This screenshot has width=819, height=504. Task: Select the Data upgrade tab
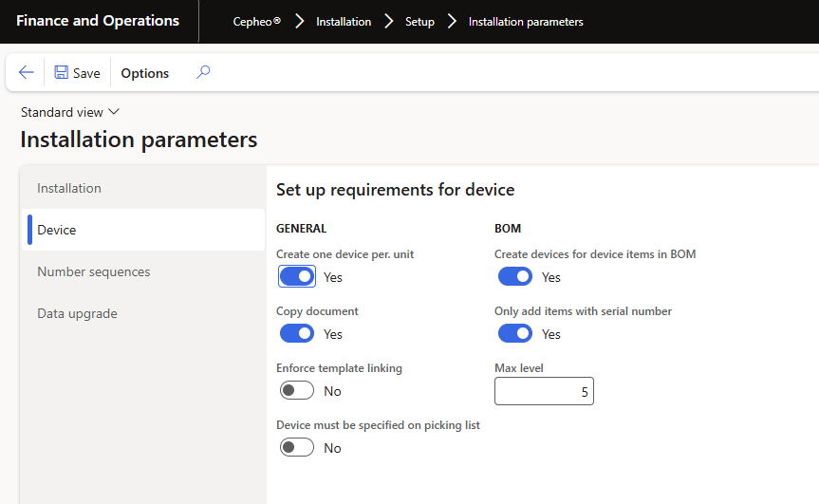pos(76,313)
